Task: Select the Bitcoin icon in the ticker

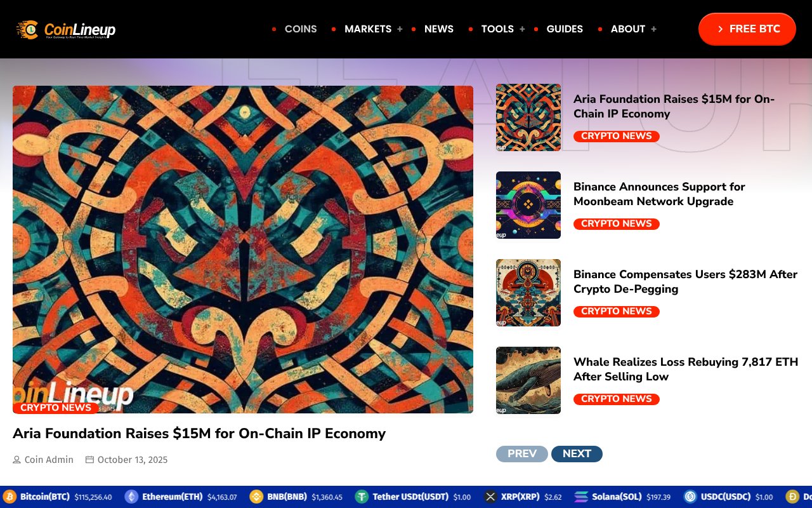Action: [x=10, y=497]
